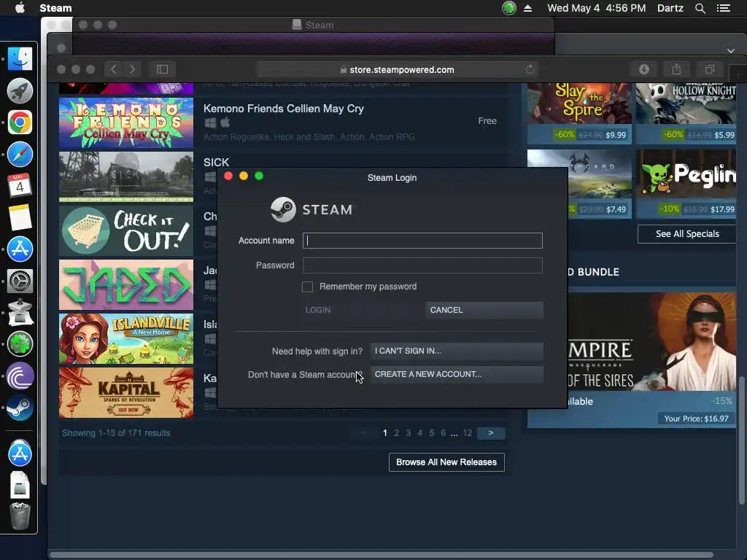Viewport: 747px width, 560px height.
Task: Click next page arrow button
Action: tap(491, 433)
